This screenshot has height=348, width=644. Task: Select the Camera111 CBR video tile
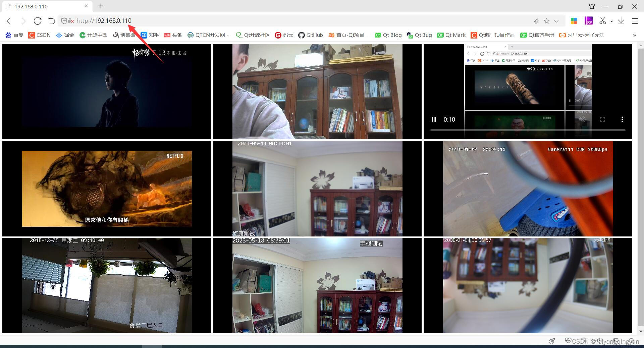(528, 189)
